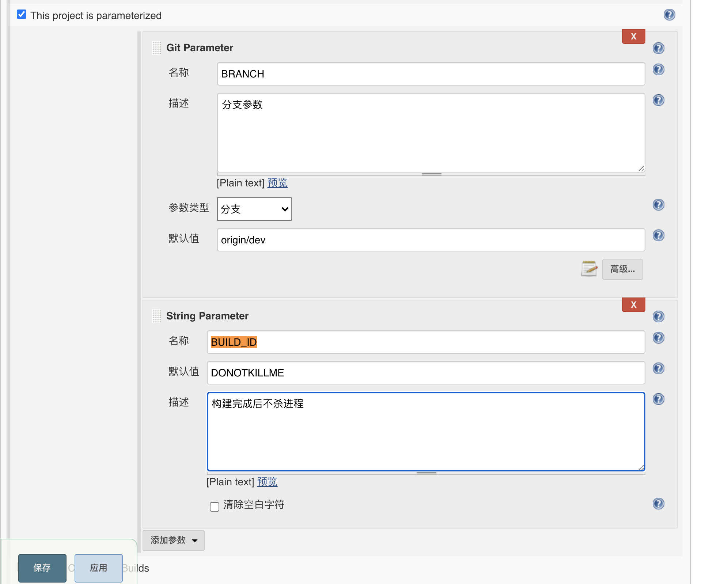
Task: Click help icon beside BRANCH name field
Action: click(658, 69)
